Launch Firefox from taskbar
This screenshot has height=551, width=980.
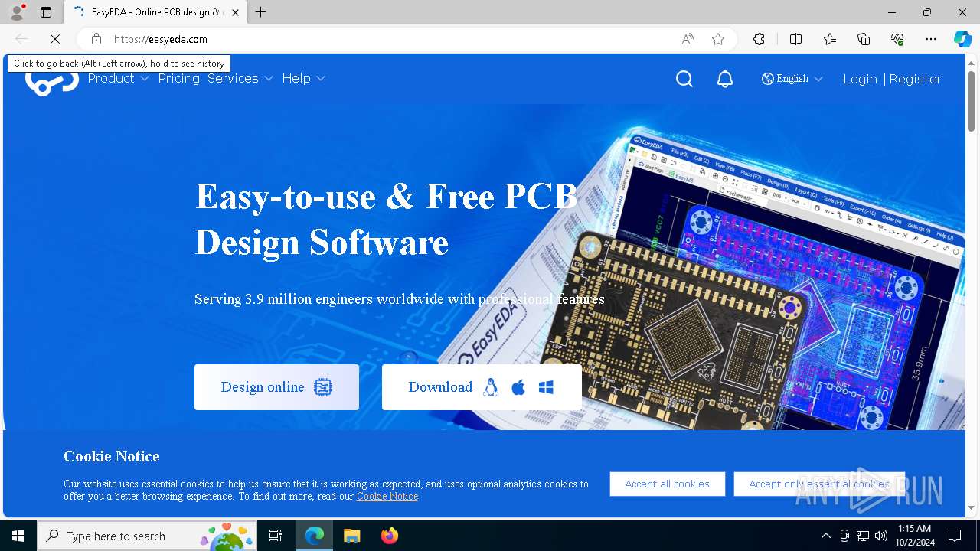(x=390, y=536)
